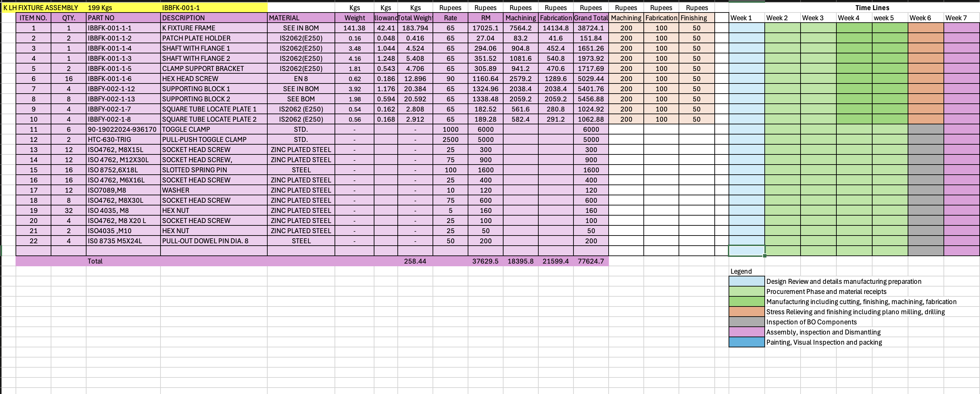The height and width of the screenshot is (394, 980).
Task: Click 'SUPPORTING BLOCK 1' cell
Action: tap(214, 89)
